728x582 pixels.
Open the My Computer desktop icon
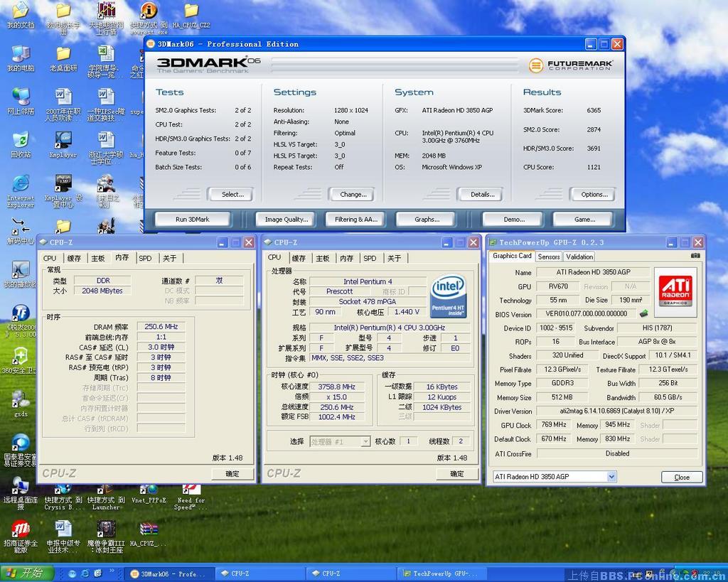pyautogui.click(x=21, y=55)
